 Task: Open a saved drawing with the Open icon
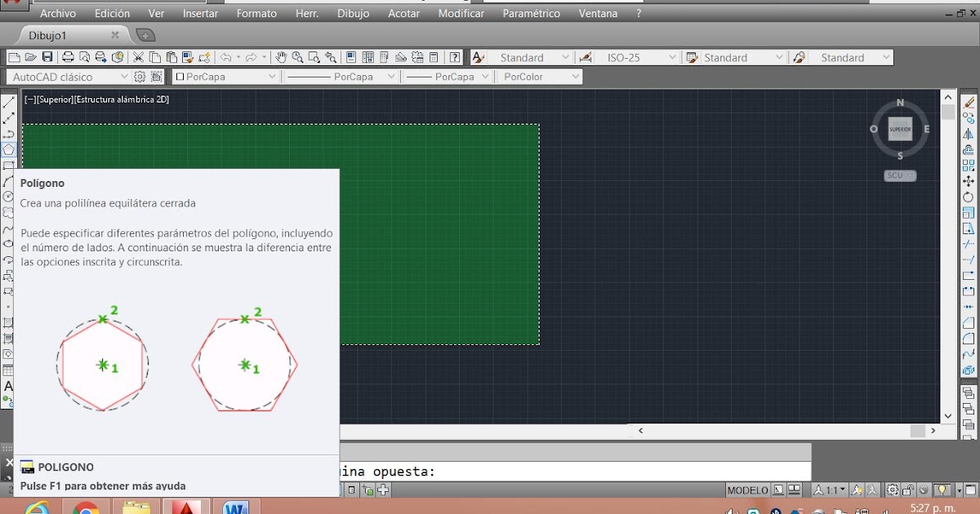tap(31, 57)
